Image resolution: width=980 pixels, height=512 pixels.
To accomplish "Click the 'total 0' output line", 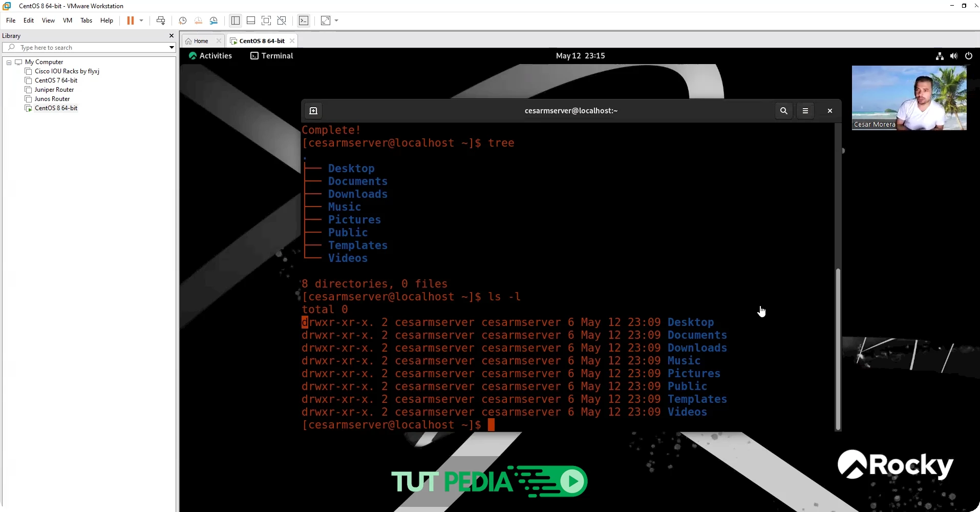I will (325, 310).
